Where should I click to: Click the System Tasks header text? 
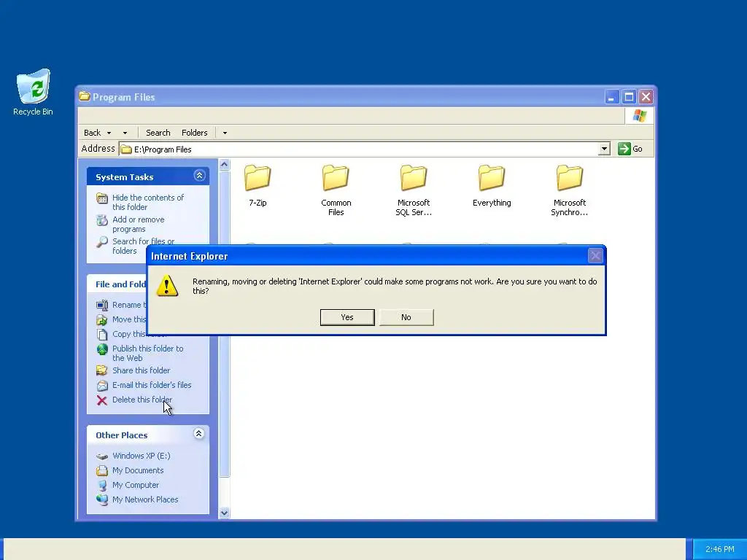tap(124, 177)
